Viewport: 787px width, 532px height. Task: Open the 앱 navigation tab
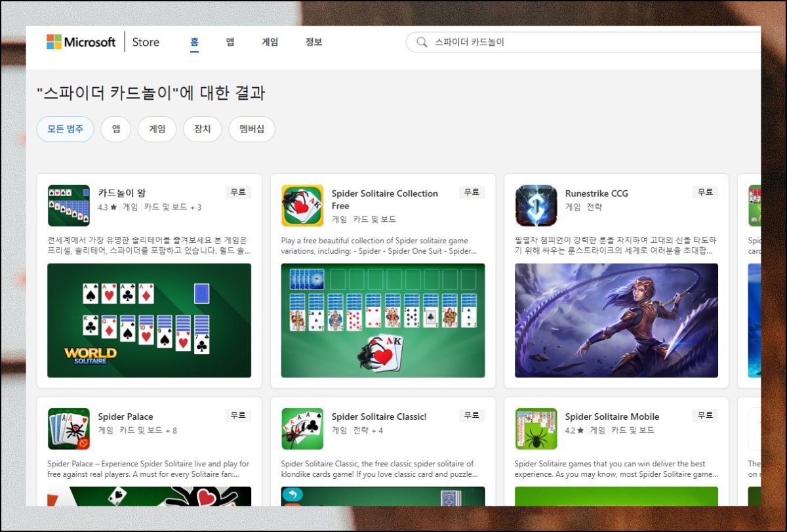(230, 42)
